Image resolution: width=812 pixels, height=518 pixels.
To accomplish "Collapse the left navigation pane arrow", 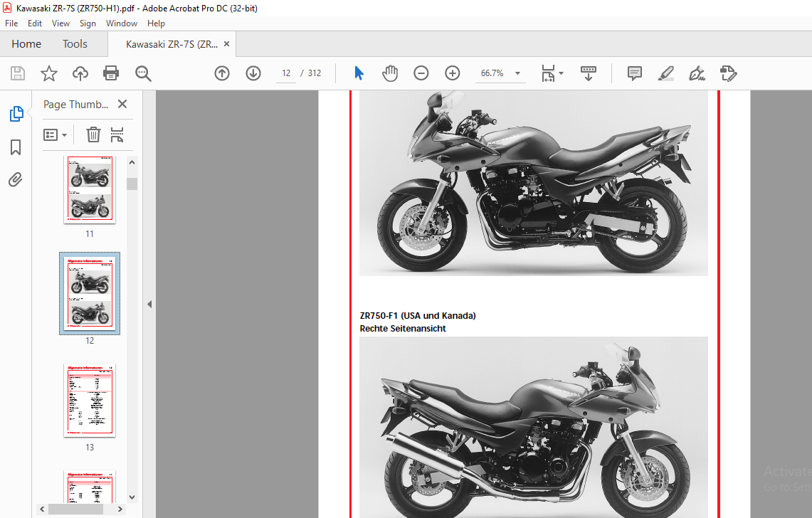I will [x=149, y=304].
